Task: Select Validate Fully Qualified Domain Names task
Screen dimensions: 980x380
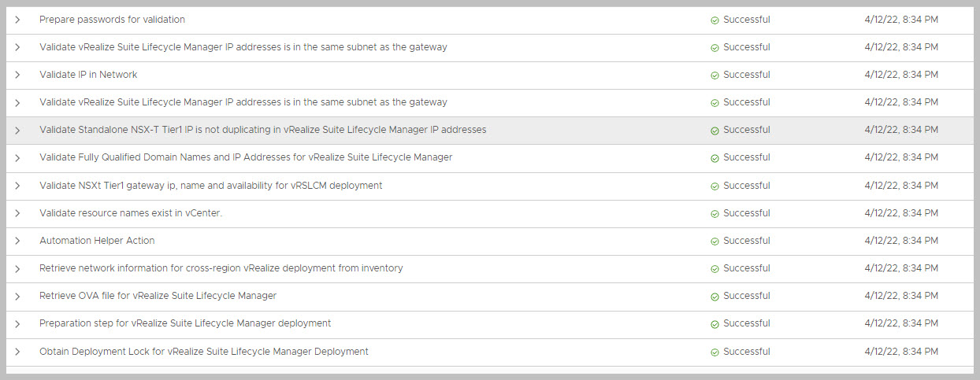Action: [x=246, y=157]
